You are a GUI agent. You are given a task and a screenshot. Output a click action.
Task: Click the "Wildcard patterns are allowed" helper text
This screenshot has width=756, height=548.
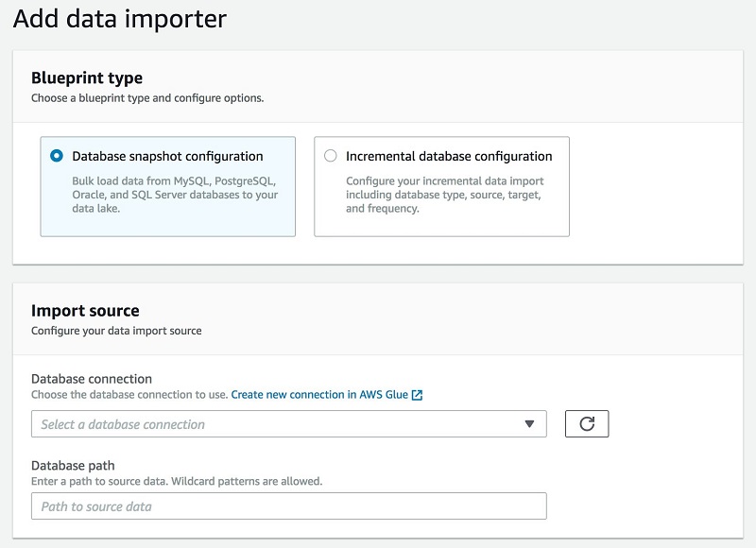point(247,481)
